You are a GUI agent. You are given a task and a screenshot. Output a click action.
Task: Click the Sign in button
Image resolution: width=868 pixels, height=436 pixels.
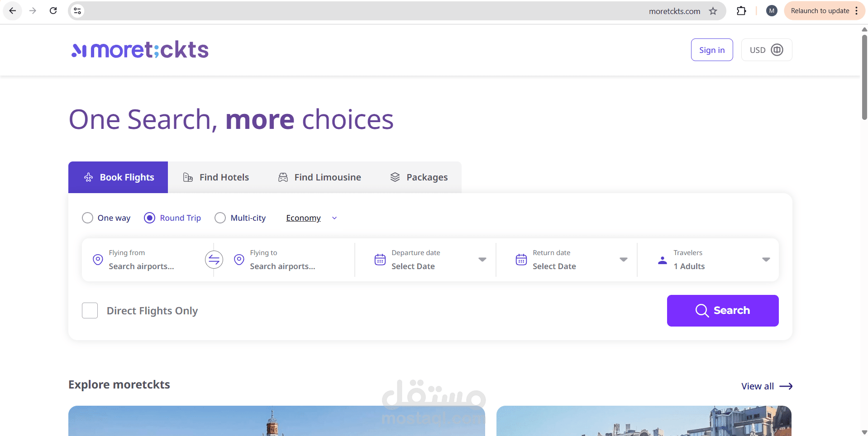pyautogui.click(x=712, y=50)
